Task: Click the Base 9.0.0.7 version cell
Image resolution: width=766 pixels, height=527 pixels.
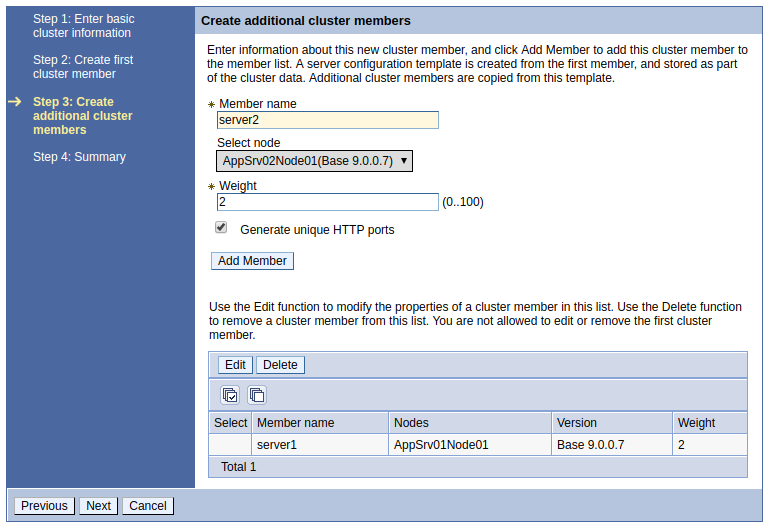Action: [612, 445]
